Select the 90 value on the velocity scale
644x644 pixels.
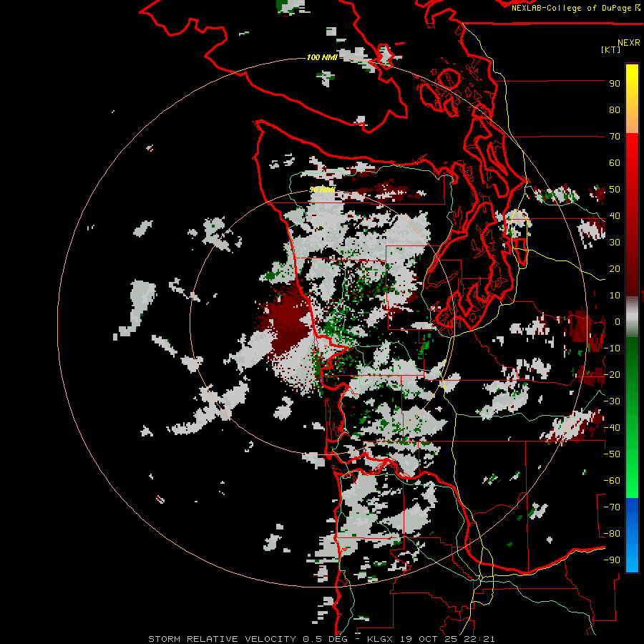pyautogui.click(x=615, y=84)
